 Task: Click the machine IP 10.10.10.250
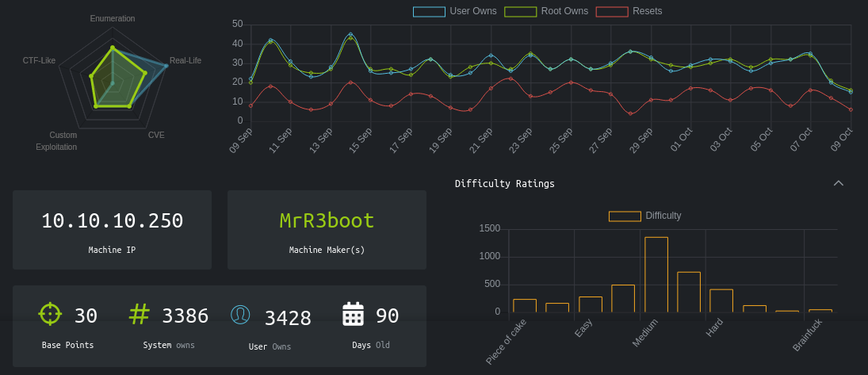click(x=112, y=221)
